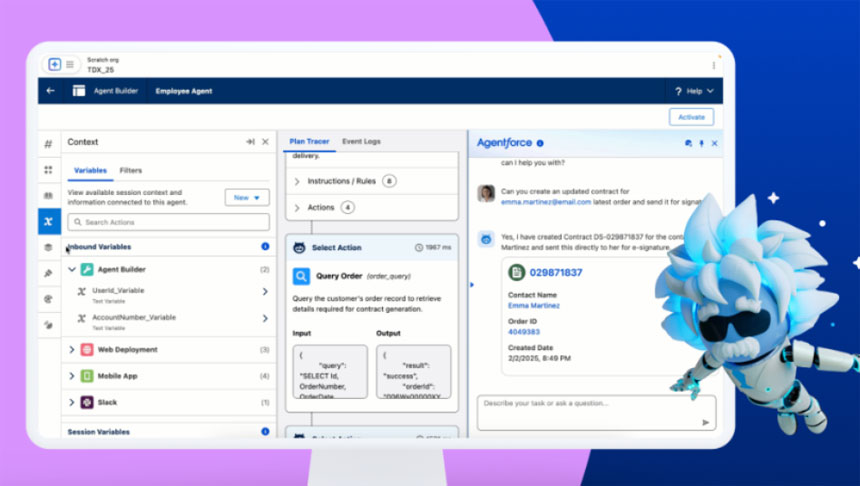Click the Activate button
The width and height of the screenshot is (860, 486).
click(691, 117)
